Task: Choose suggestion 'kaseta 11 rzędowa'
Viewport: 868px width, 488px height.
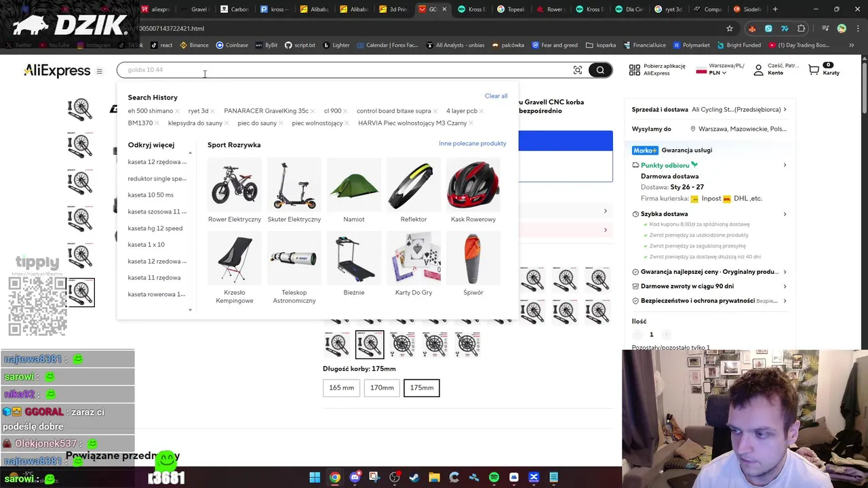Action: pos(154,278)
